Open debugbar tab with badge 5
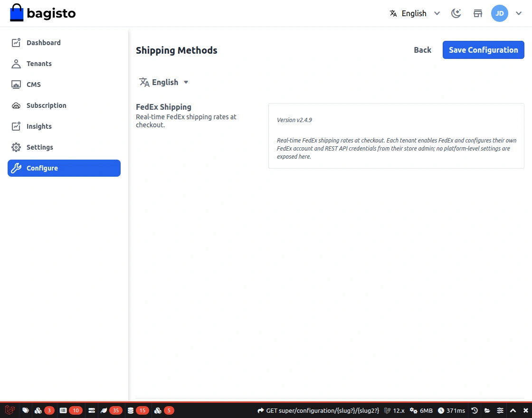This screenshot has height=418, width=532. (164, 410)
